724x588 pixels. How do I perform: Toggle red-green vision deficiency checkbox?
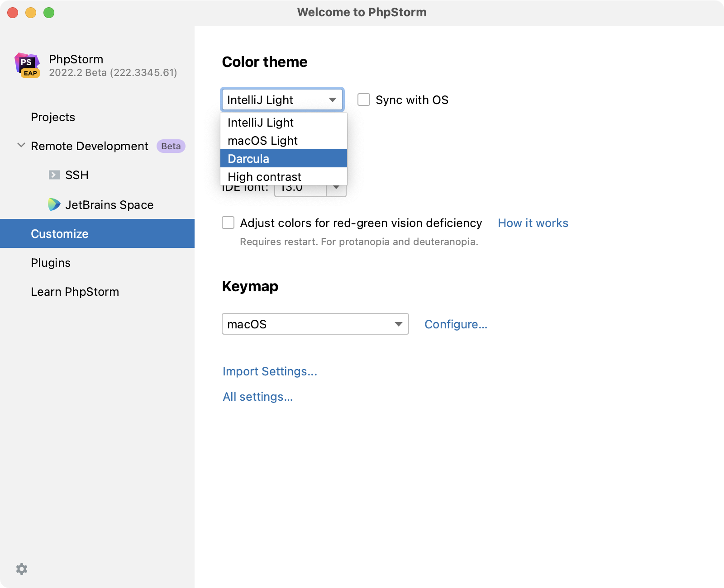click(x=228, y=223)
